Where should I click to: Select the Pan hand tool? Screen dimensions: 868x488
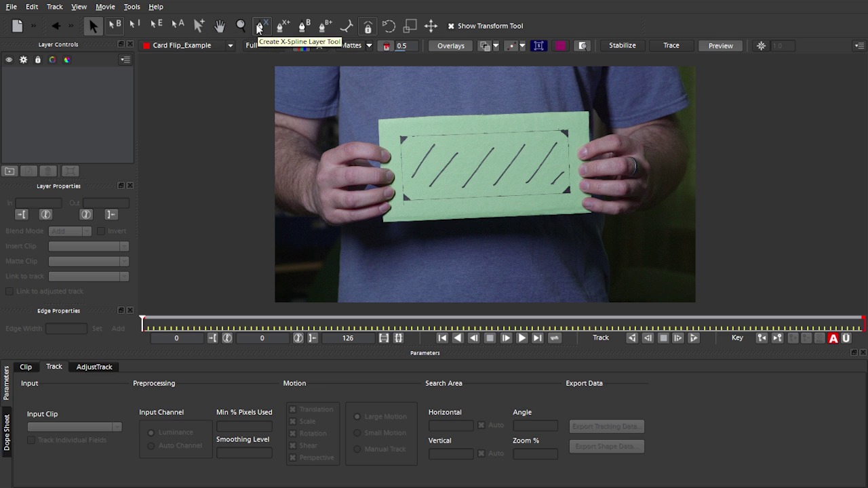pyautogui.click(x=219, y=26)
